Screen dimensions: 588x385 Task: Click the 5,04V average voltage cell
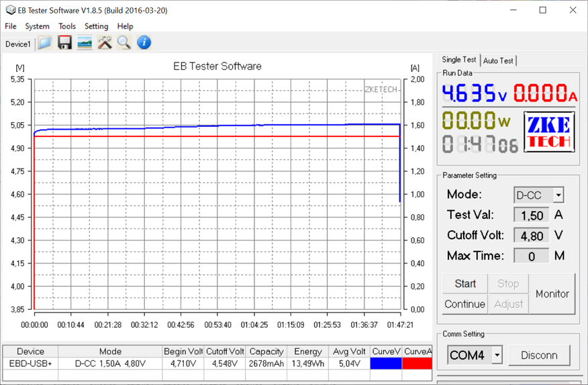[x=349, y=363]
